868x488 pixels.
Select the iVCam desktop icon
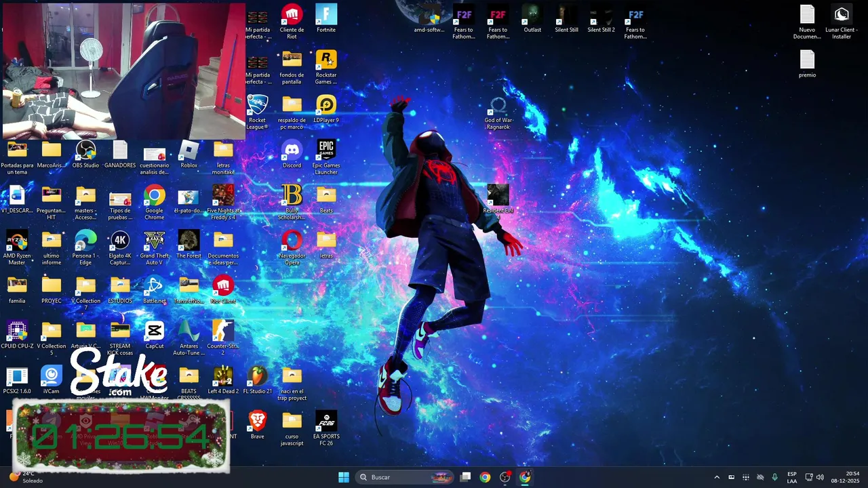pos(51,380)
